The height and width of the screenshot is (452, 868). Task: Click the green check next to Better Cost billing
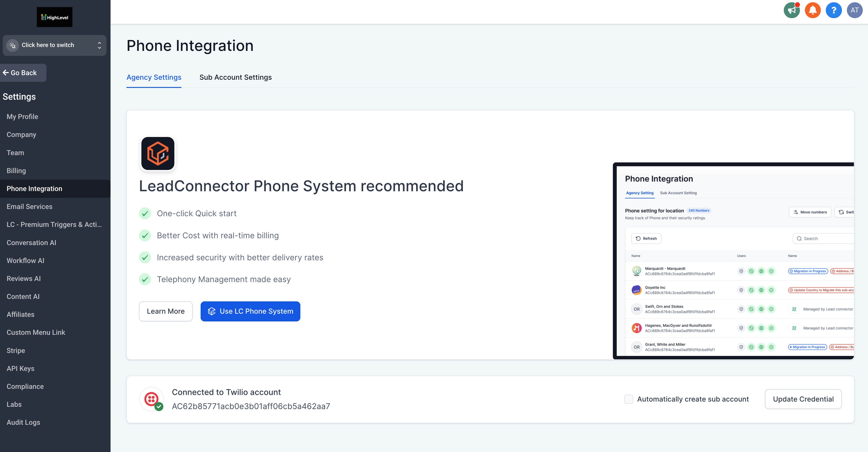tap(145, 235)
